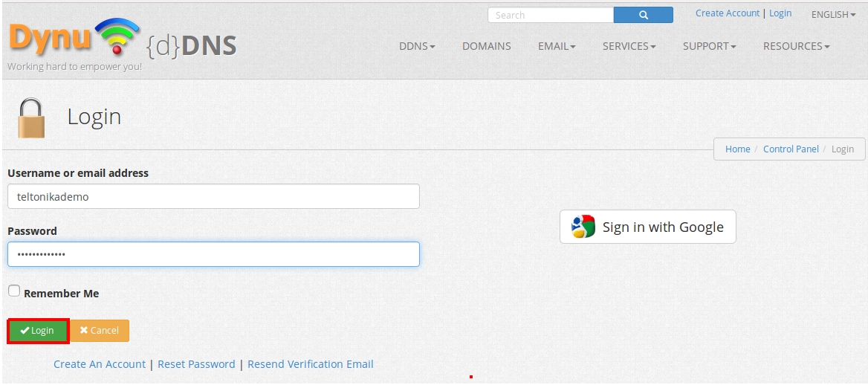
Task: Click the padlock Login icon
Action: pos(31,118)
